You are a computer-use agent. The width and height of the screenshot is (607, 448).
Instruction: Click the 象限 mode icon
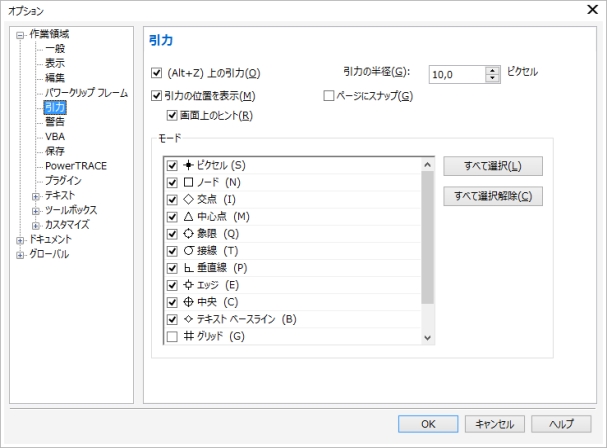click(188, 233)
